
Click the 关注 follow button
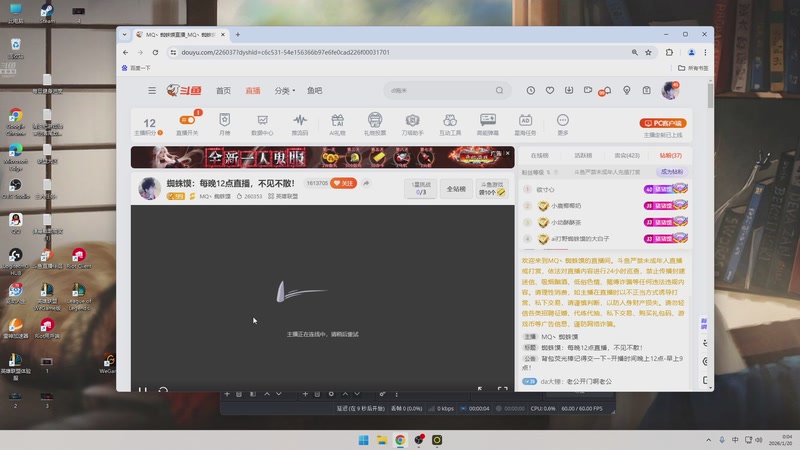pyautogui.click(x=343, y=183)
